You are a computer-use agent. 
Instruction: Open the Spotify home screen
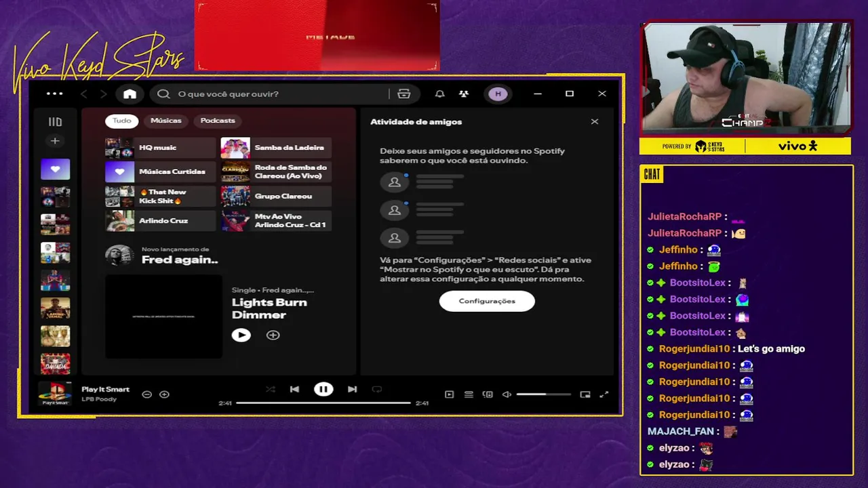pos(130,94)
